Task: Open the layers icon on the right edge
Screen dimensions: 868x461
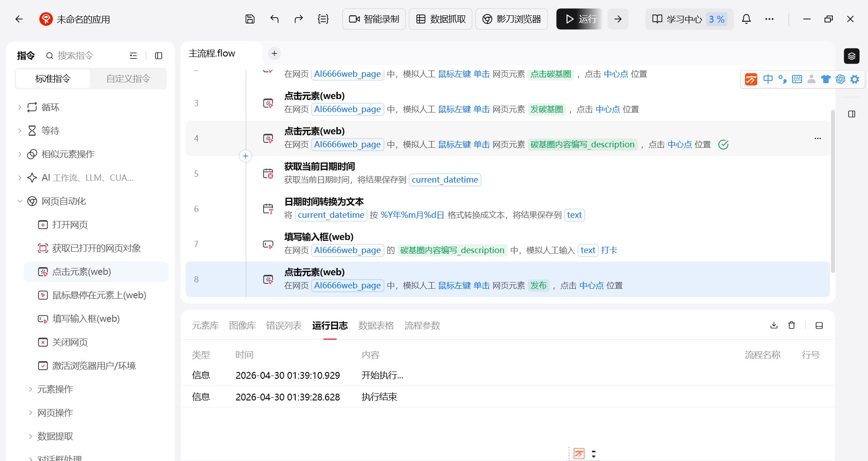Action: [852, 56]
